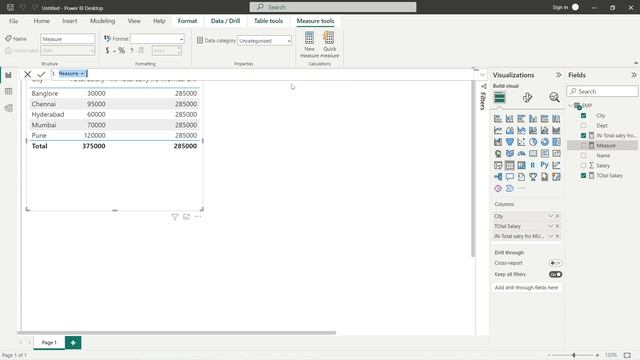Choose the Pie chart visual
The image size is (640, 360).
[x=533, y=142]
